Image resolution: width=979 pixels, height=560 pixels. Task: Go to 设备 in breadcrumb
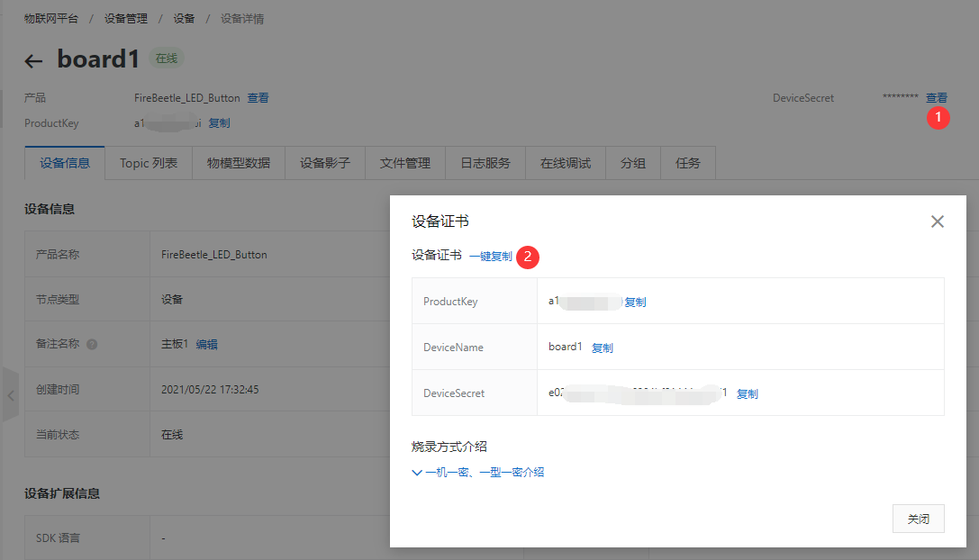point(184,19)
